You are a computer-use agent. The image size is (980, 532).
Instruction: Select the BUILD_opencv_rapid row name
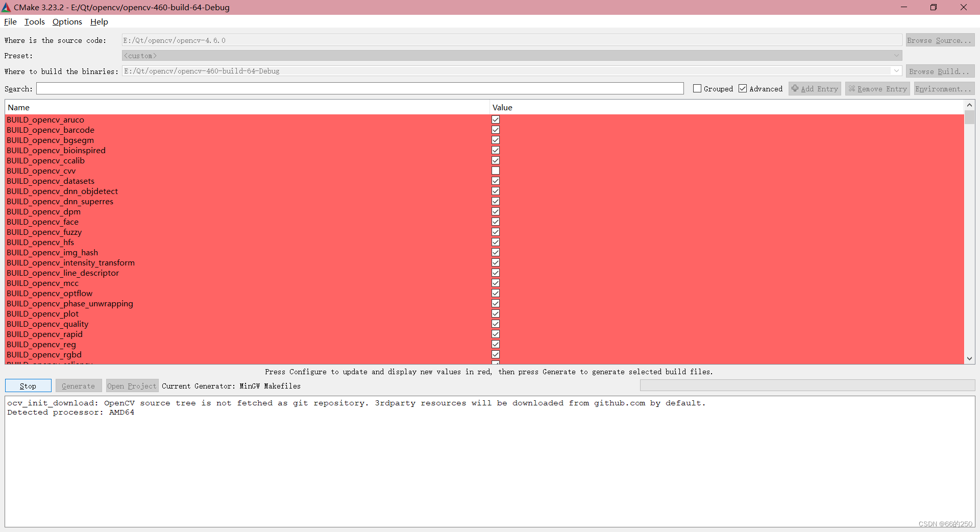(45, 334)
